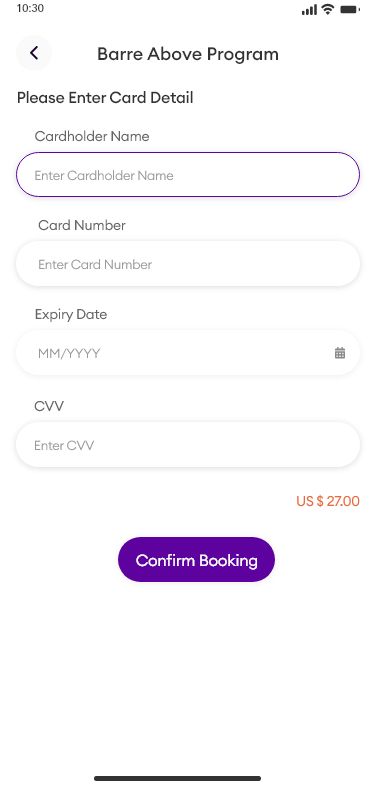Tap the Barre Above Program title
Screen dimensions: 375x808
tap(188, 54)
